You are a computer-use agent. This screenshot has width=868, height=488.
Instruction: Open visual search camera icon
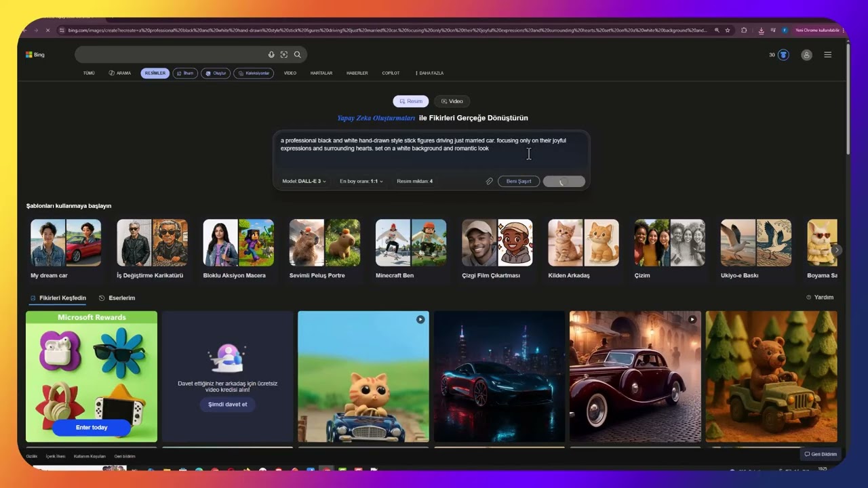coord(284,55)
